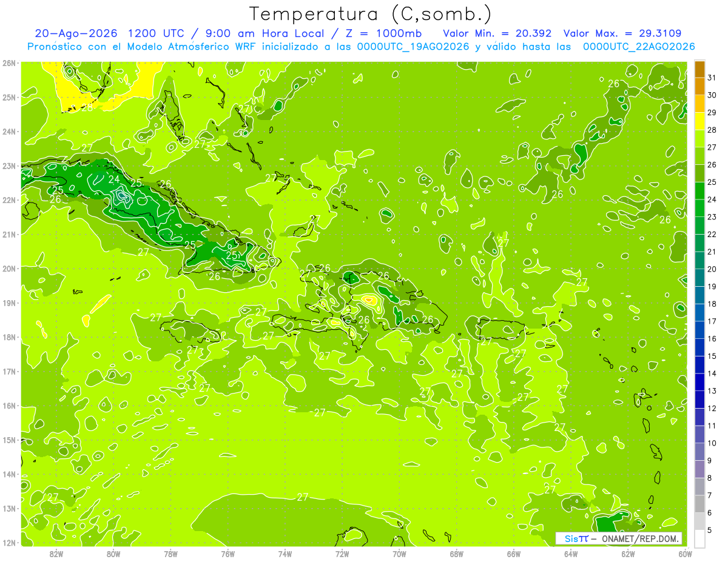Click legend value "29" on the color bar

coord(711,113)
